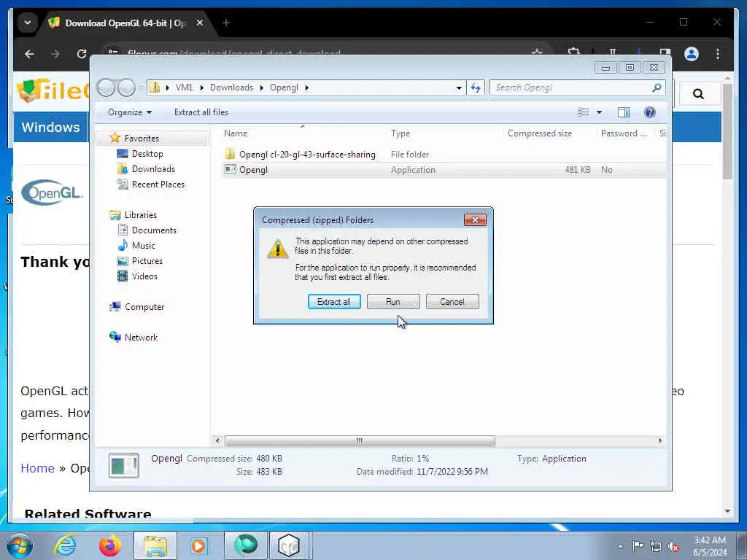Image resolution: width=747 pixels, height=560 pixels.
Task: Select VM1 in the address breadcrumb
Action: point(185,87)
